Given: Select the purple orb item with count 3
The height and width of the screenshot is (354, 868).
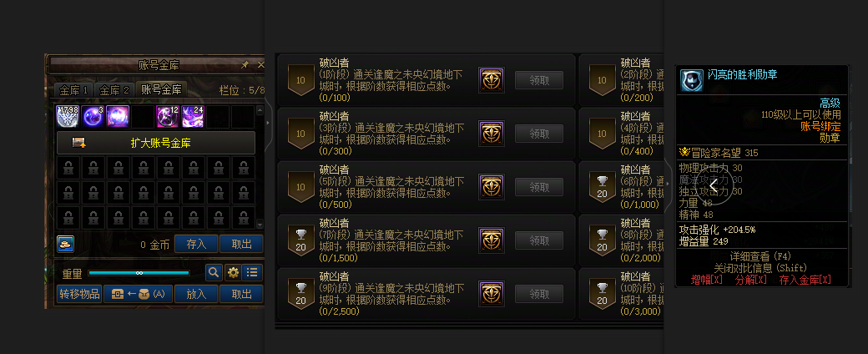Looking at the screenshot, I should pos(93,117).
